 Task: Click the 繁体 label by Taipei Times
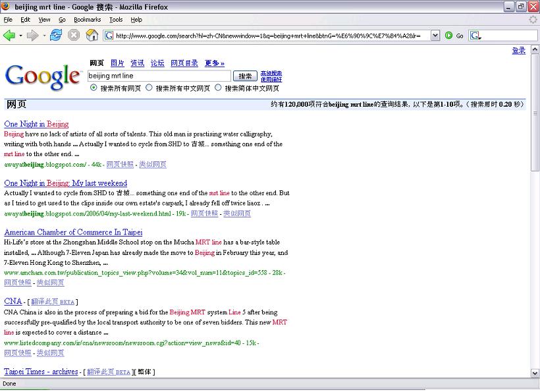(x=144, y=372)
